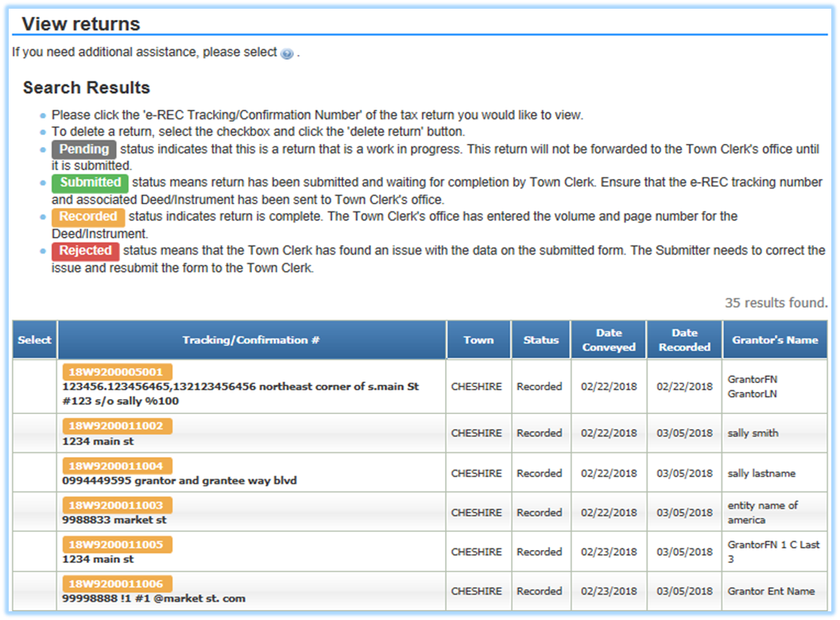Select tracking number 18W9200011003
The width and height of the screenshot is (840, 620).
(x=117, y=506)
